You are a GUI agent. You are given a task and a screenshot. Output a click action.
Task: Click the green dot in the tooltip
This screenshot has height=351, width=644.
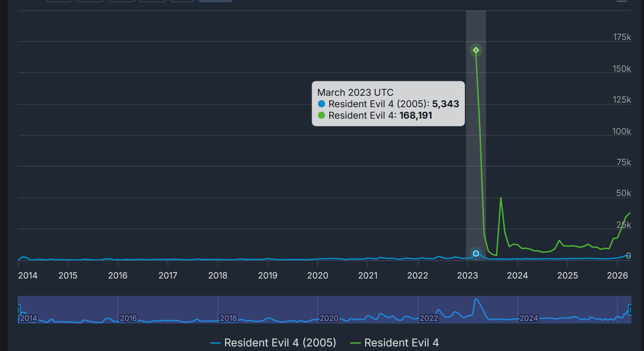[322, 115]
